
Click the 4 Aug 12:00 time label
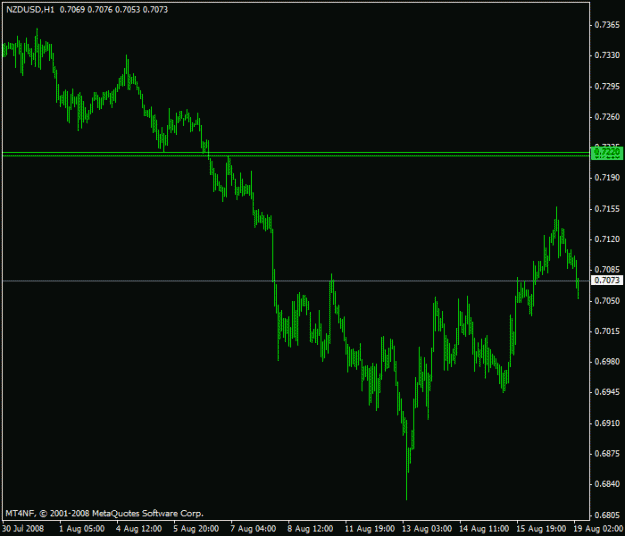click(x=139, y=529)
